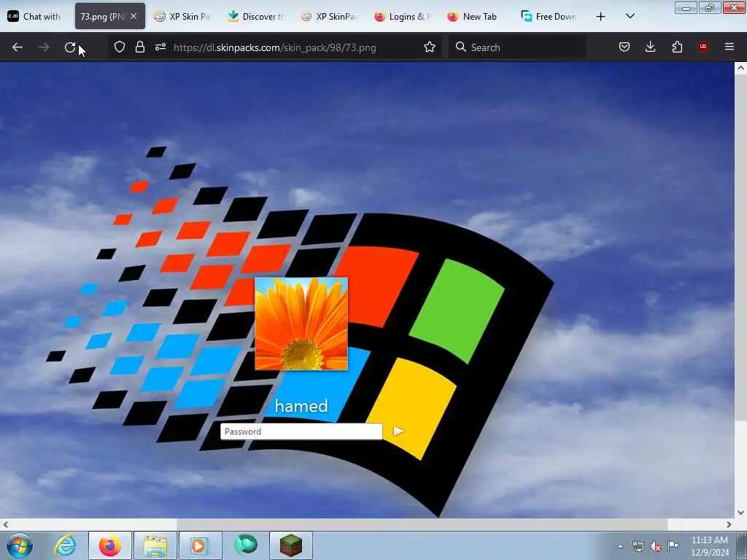
Task: Open Windows Media Player taskbar icon
Action: pos(200,545)
